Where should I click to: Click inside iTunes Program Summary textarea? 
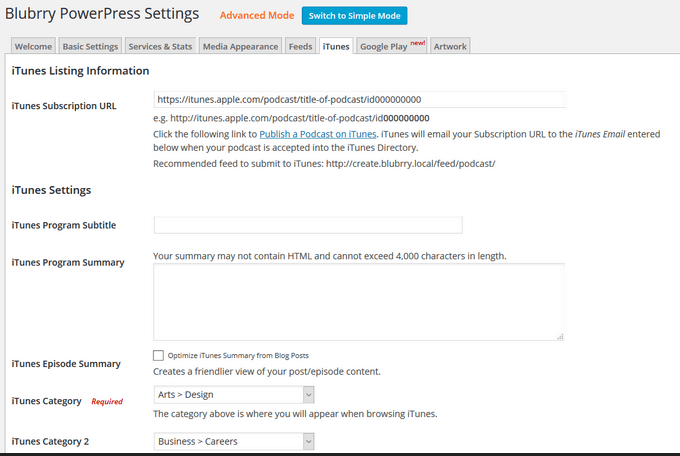(x=359, y=302)
